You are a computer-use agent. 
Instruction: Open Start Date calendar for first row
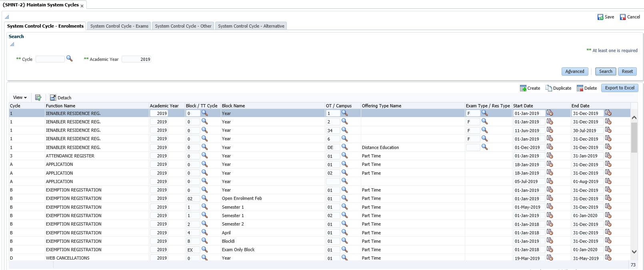coord(550,113)
